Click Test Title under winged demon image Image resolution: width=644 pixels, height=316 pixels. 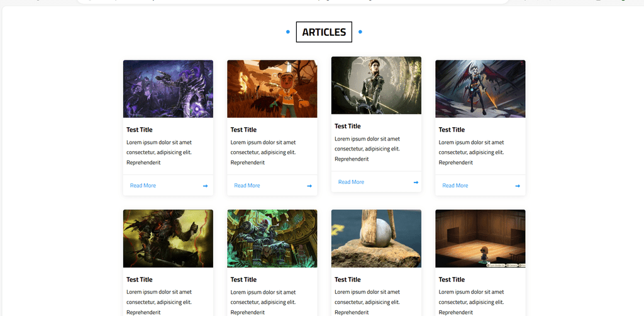(x=452, y=130)
